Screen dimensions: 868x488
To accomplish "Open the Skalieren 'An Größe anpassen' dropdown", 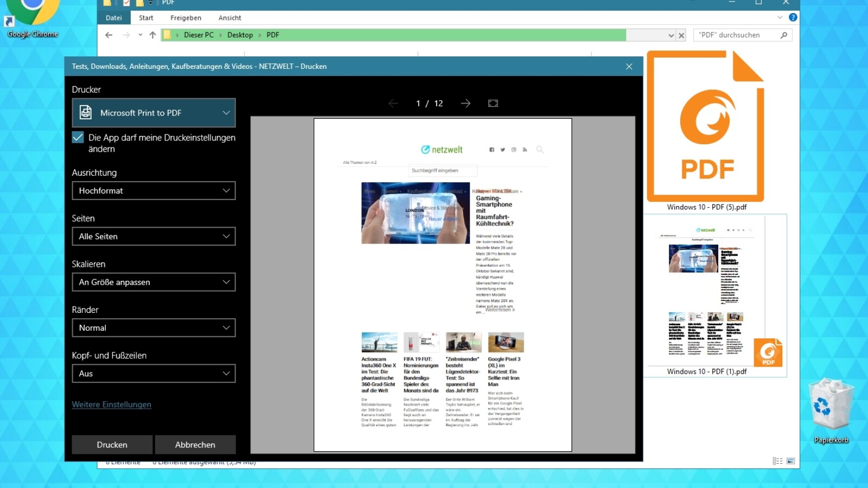I will 154,282.
